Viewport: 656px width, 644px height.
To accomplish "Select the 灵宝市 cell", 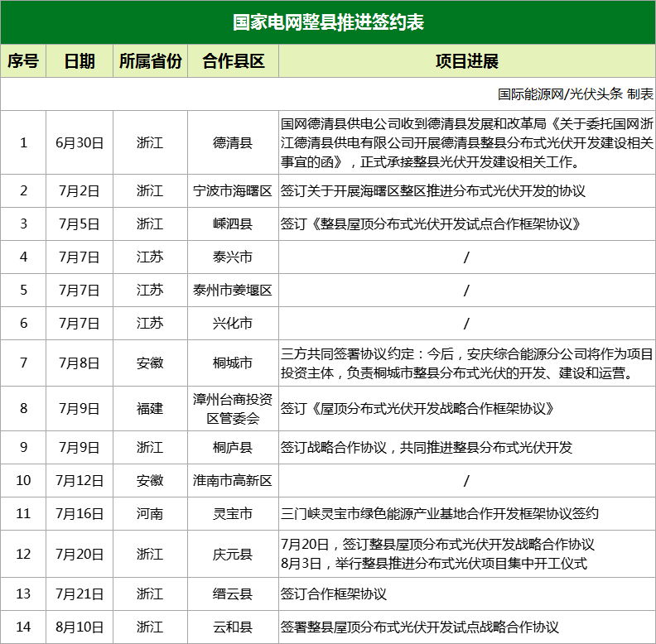I will tap(233, 513).
